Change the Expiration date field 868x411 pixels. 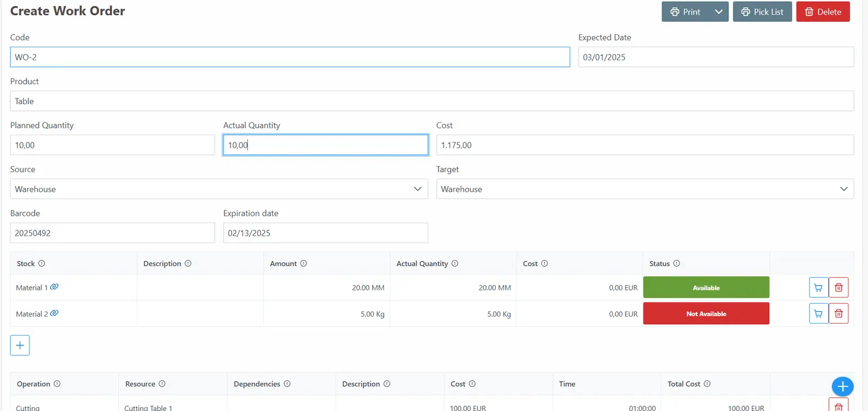(325, 233)
